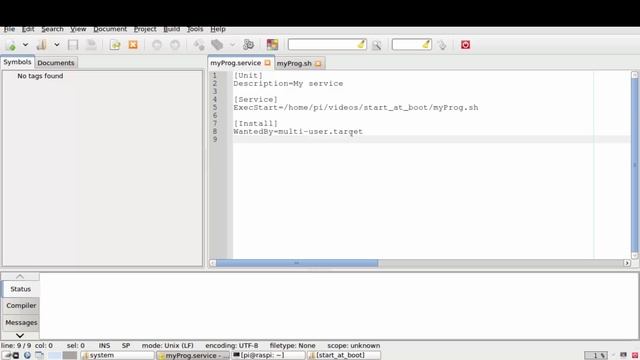The image size is (640, 360).
Task: Click line number 9 in the margin
Action: [215, 139]
